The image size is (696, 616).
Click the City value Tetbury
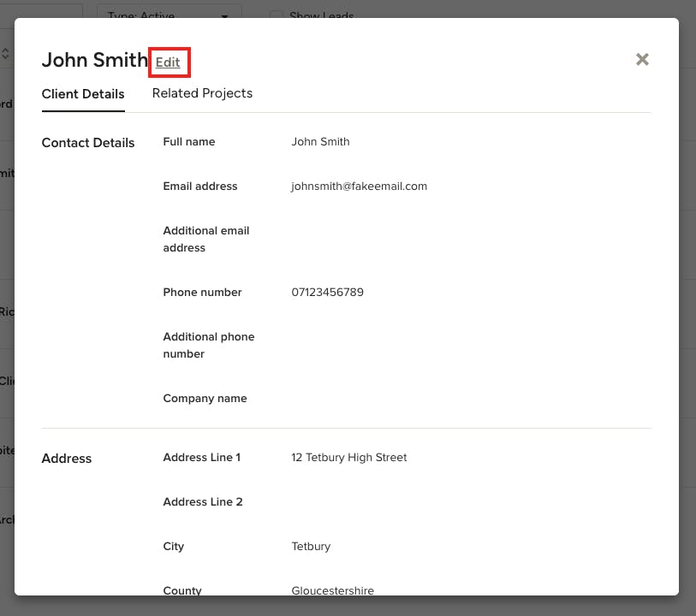[x=311, y=546]
